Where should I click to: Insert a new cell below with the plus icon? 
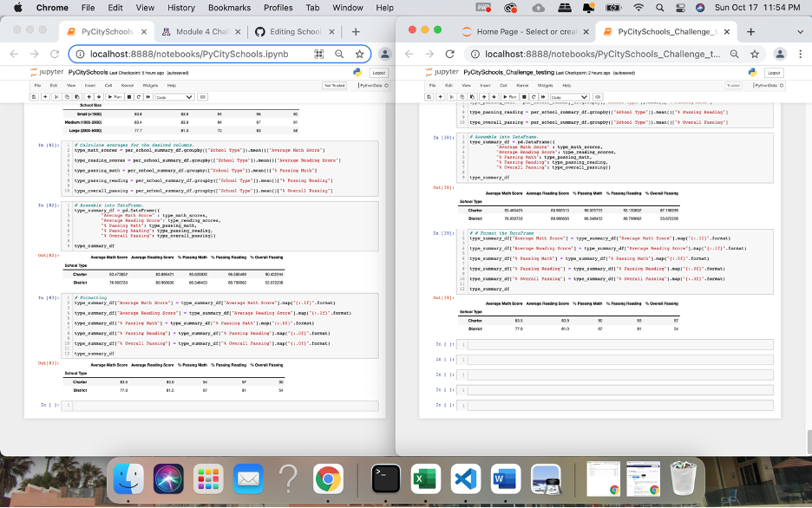coord(45,97)
